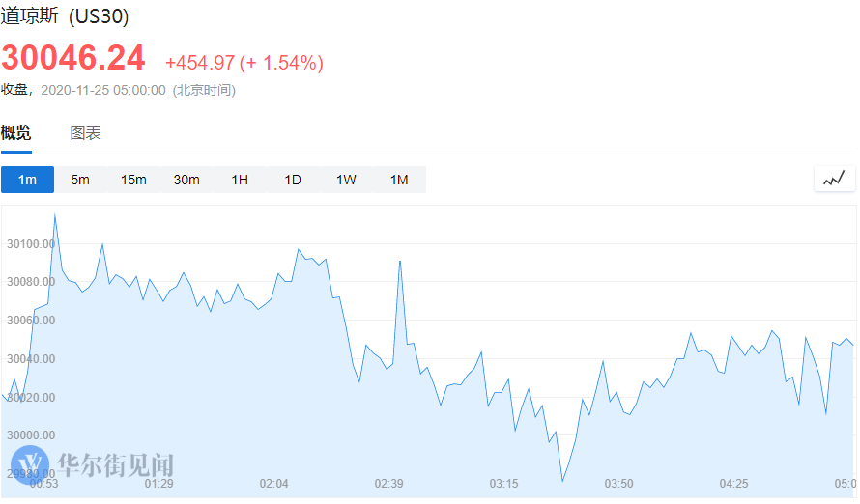Click the +454.97 (+1.54%) change value

[244, 63]
